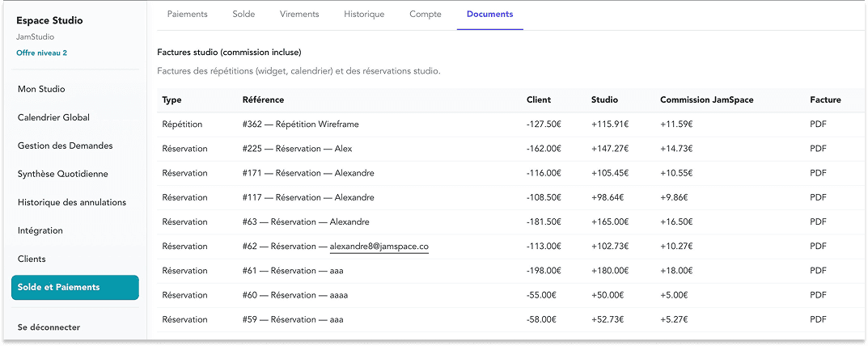Open the Compte tab
The width and height of the screenshot is (868, 346).
pyautogui.click(x=426, y=15)
